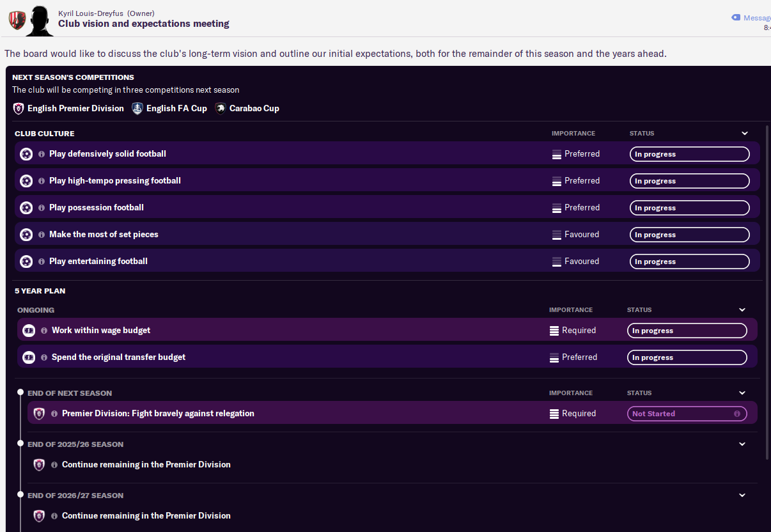Viewport: 771px width, 532px height.
Task: Collapse the Club Culture section chevron
Action: click(745, 134)
